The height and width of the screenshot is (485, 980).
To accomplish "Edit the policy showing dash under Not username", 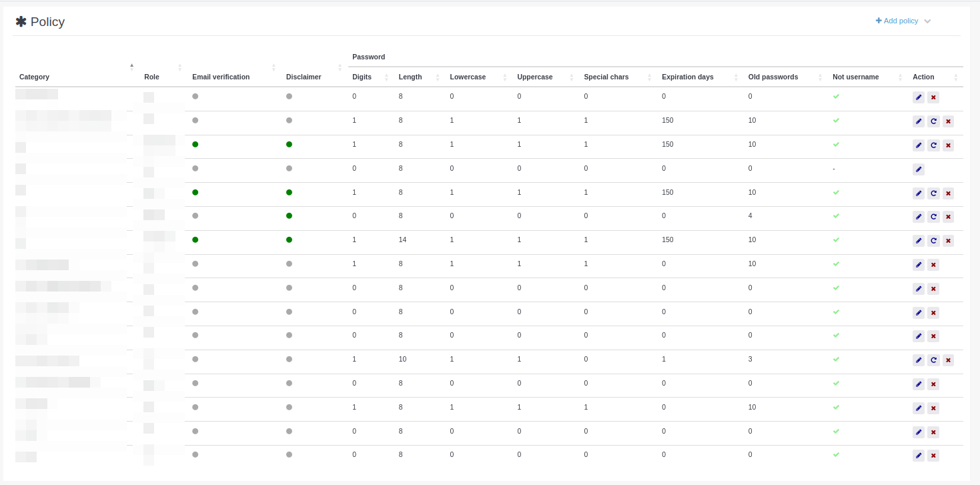I will click(919, 169).
